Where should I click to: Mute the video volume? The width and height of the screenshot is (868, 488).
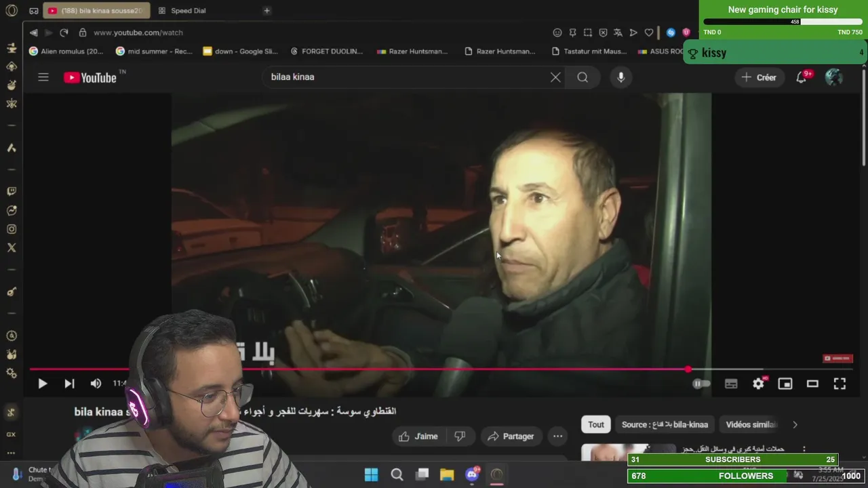tap(96, 384)
